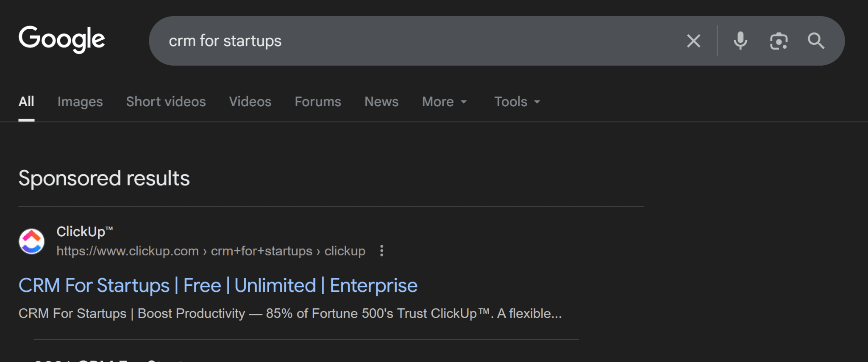Expand the More dropdown
Image resolution: width=868 pixels, height=362 pixels.
(444, 102)
